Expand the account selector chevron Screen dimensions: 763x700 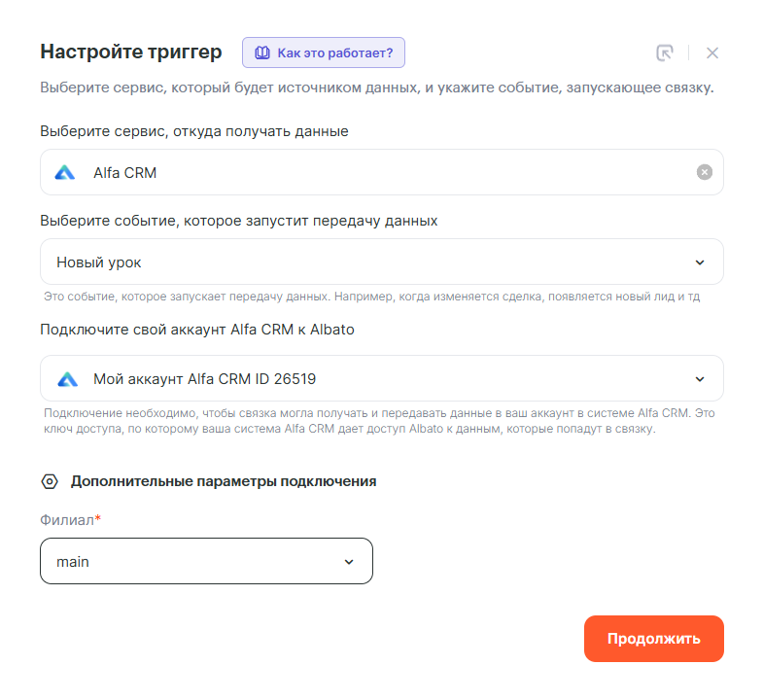tap(700, 378)
